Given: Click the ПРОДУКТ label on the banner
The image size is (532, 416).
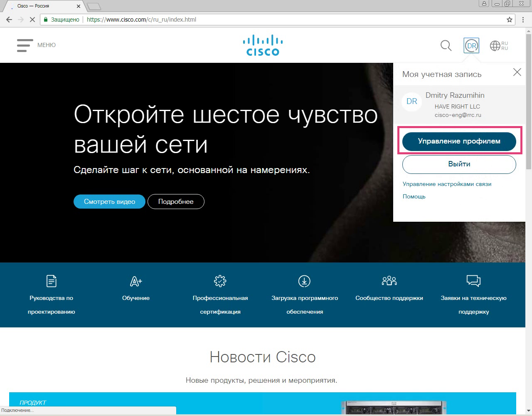Looking at the screenshot, I should 33,402.
